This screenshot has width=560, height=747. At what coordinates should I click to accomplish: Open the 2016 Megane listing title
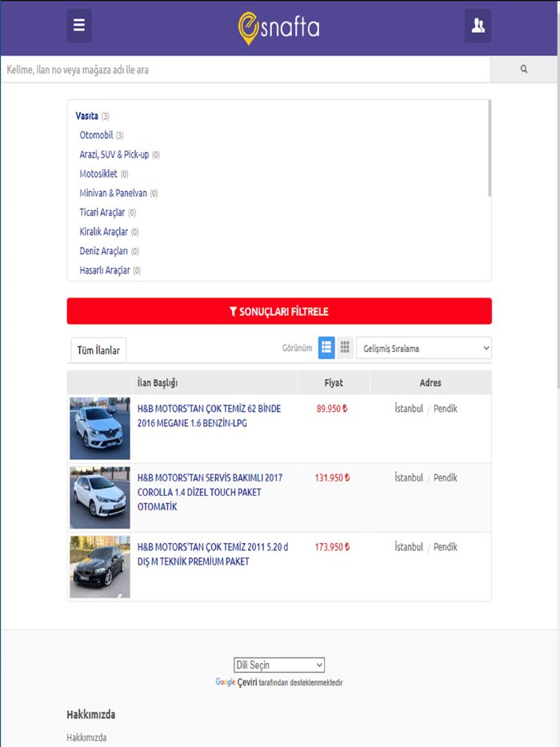[210, 416]
